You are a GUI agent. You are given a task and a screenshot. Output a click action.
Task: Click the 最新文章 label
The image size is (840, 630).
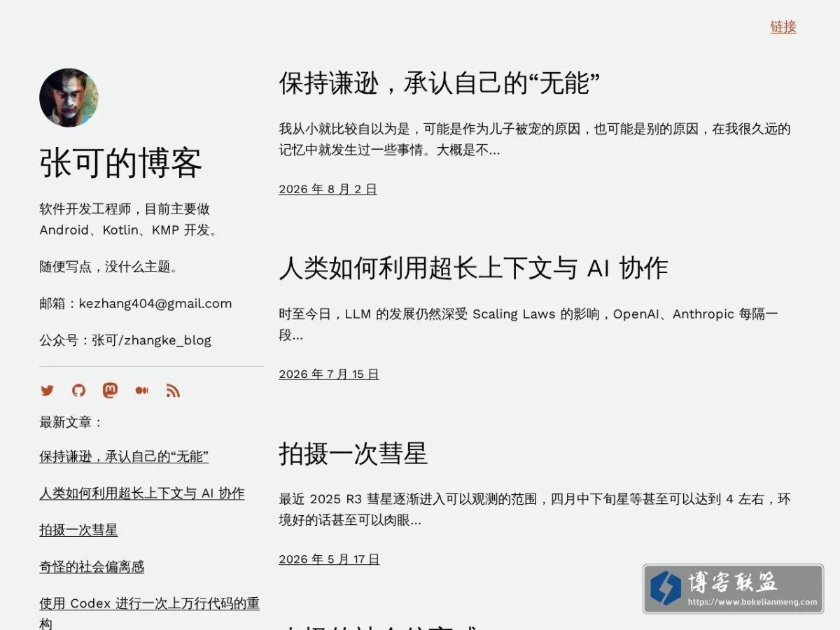(71, 422)
